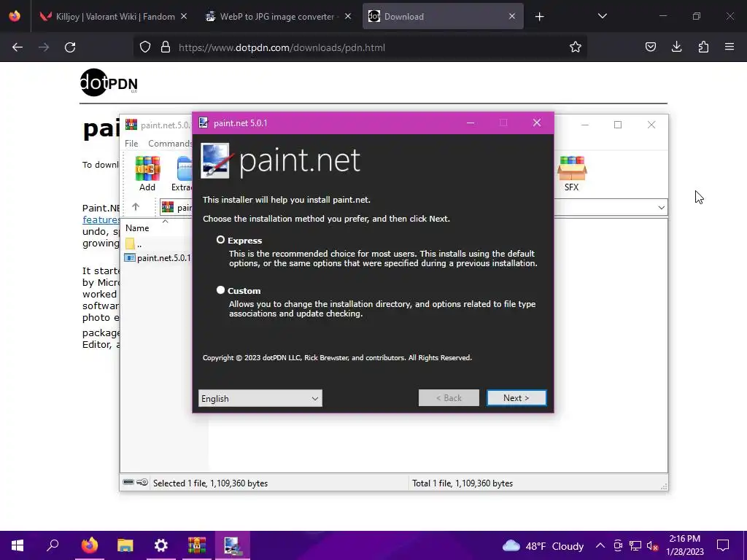Click the Next button in installer
Image resolution: width=747 pixels, height=560 pixels.
point(516,398)
